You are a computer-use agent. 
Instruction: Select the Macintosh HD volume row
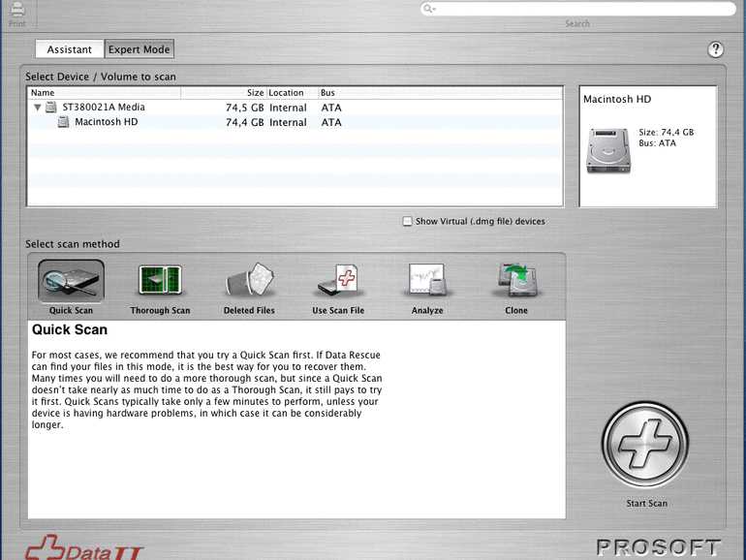point(295,122)
